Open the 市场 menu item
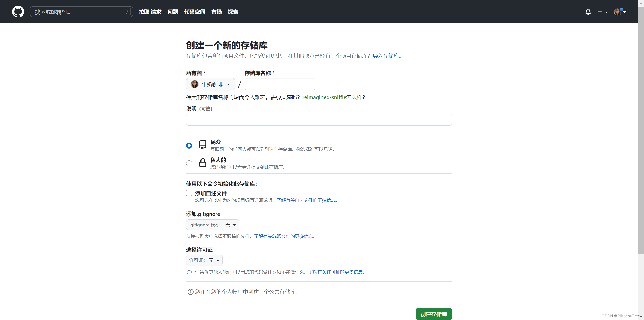 pyautogui.click(x=216, y=12)
